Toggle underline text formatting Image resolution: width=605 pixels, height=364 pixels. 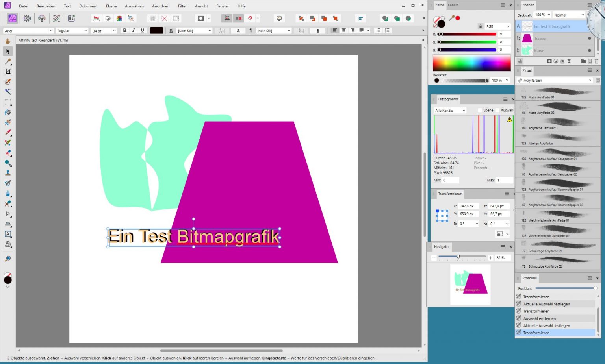click(x=142, y=31)
